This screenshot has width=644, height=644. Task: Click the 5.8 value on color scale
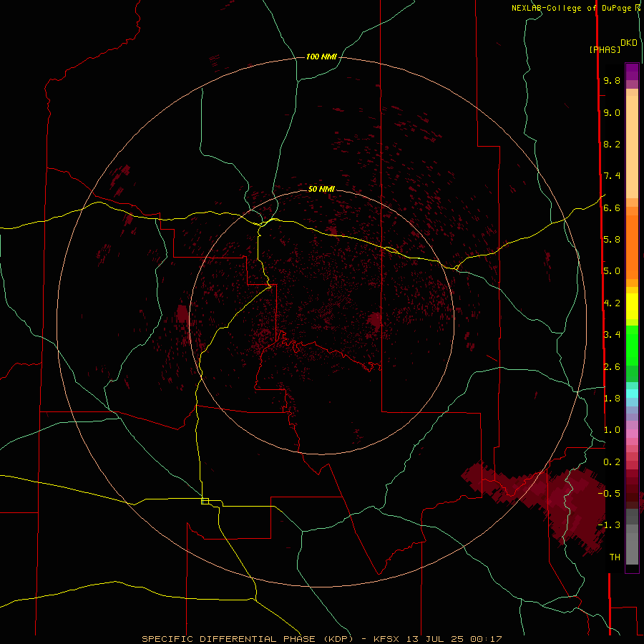(612, 239)
